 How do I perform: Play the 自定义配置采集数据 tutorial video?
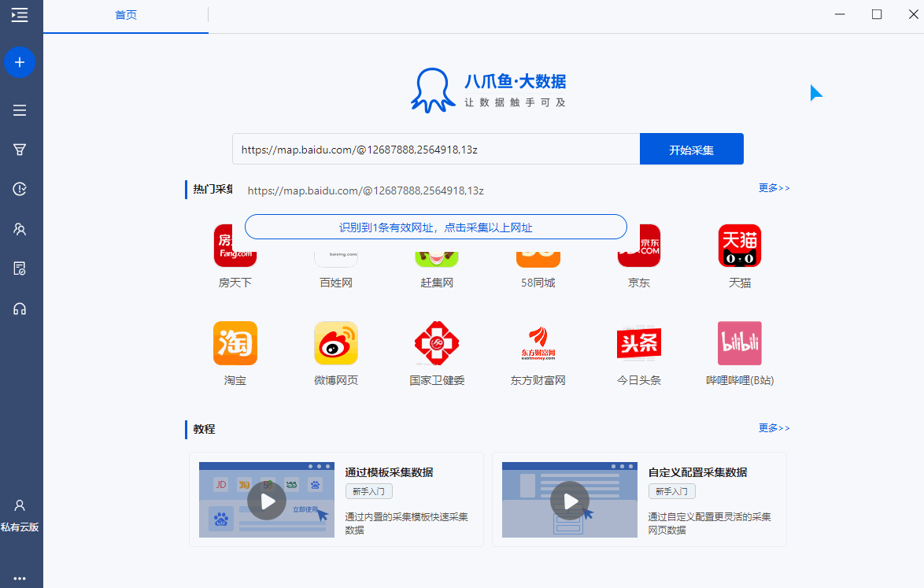point(570,501)
